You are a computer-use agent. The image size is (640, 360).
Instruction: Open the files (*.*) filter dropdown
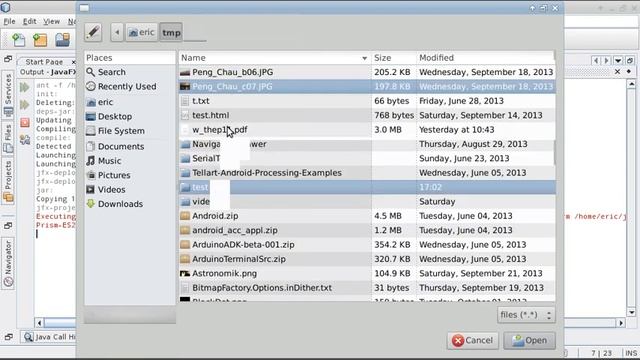(x=526, y=315)
